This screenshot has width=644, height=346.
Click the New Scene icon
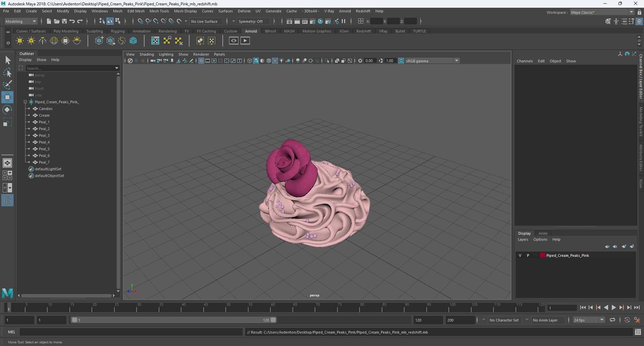tap(49, 21)
